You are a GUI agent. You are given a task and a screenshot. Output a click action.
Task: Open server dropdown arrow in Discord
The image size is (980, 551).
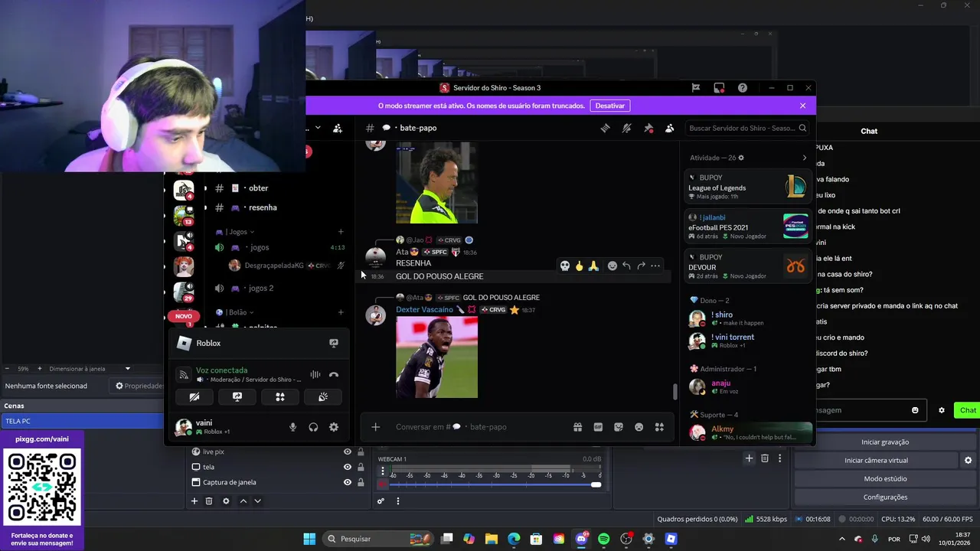click(x=318, y=128)
